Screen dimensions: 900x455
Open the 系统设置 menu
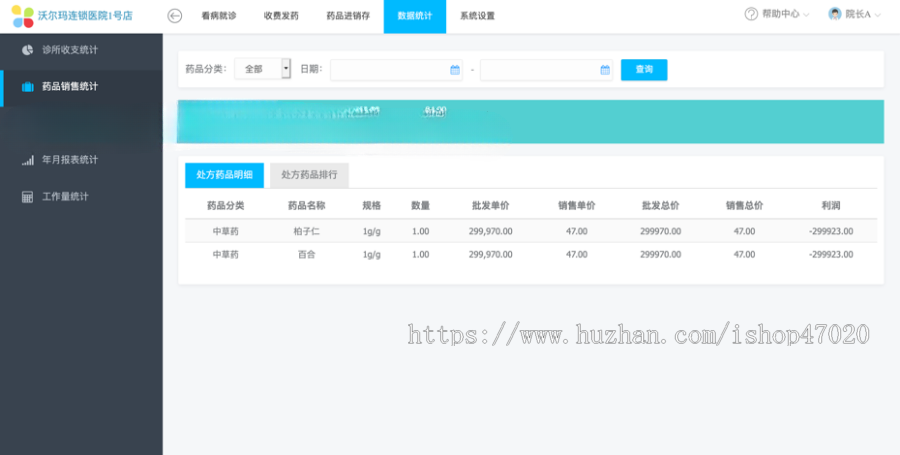(x=477, y=16)
